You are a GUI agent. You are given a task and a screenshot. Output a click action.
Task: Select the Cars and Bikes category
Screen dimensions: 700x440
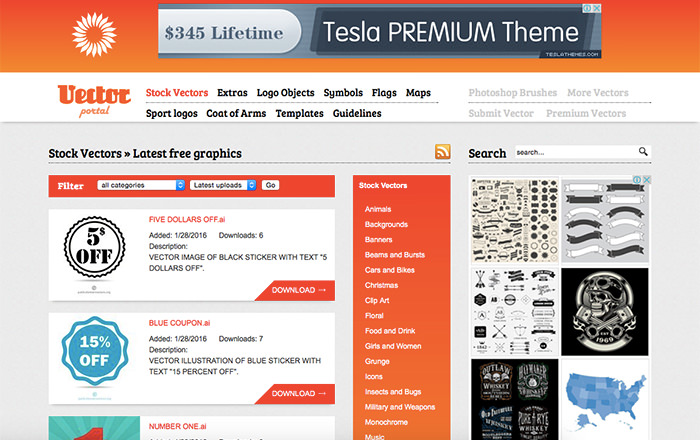click(390, 270)
